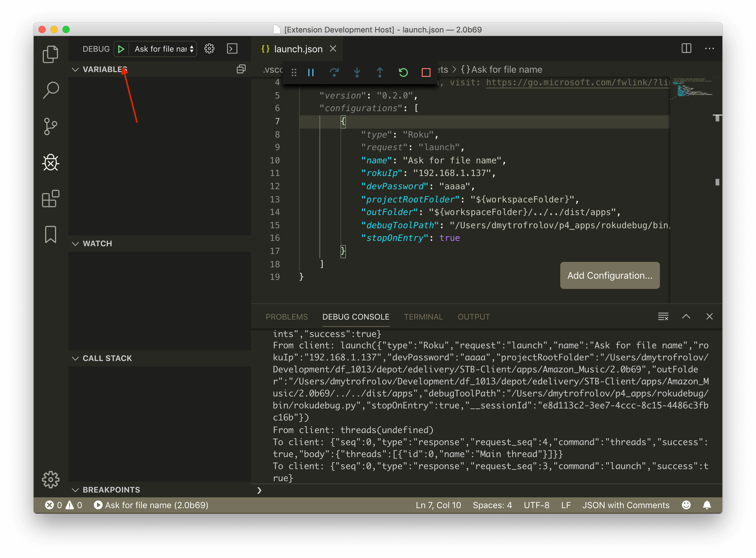Expand the Breakpoints section
756x558 pixels.
(x=75, y=490)
